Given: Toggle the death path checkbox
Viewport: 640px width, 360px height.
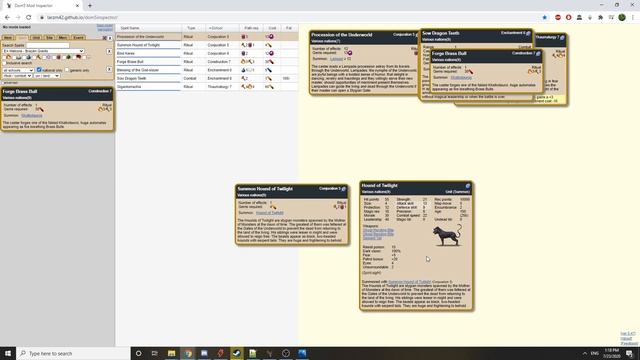Looking at the screenshot, I should tap(54, 57).
